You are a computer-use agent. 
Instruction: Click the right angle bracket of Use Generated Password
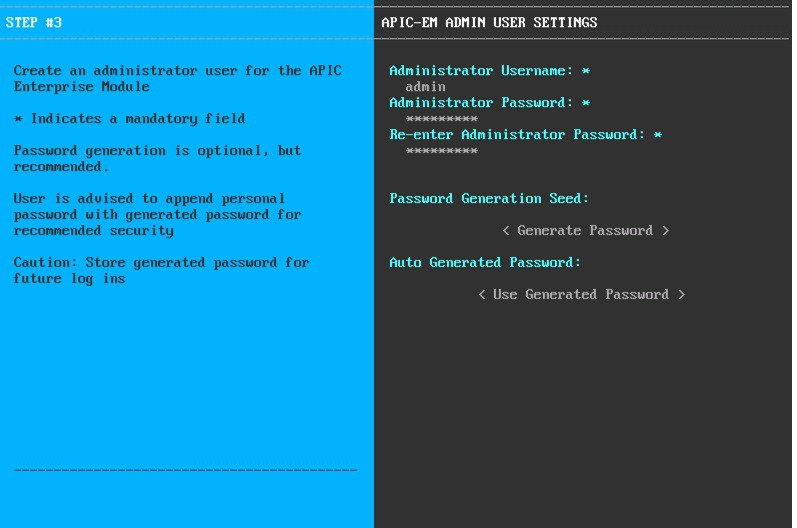[x=681, y=295]
